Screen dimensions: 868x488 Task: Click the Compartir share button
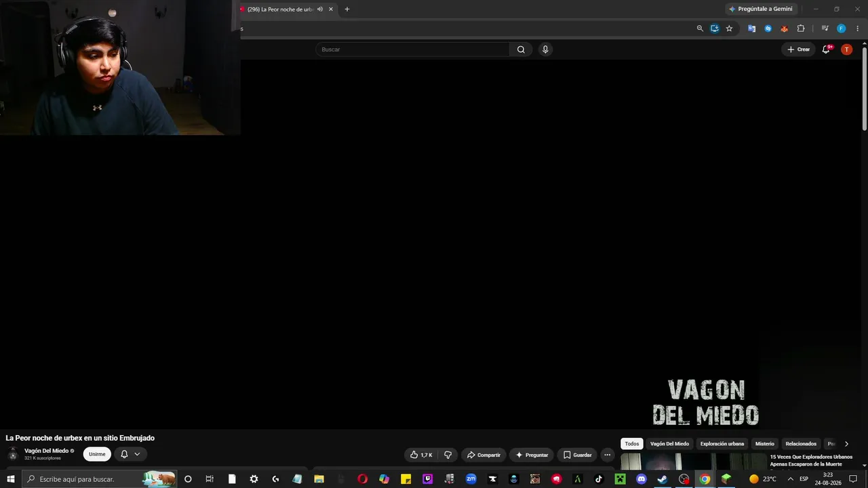click(x=484, y=455)
